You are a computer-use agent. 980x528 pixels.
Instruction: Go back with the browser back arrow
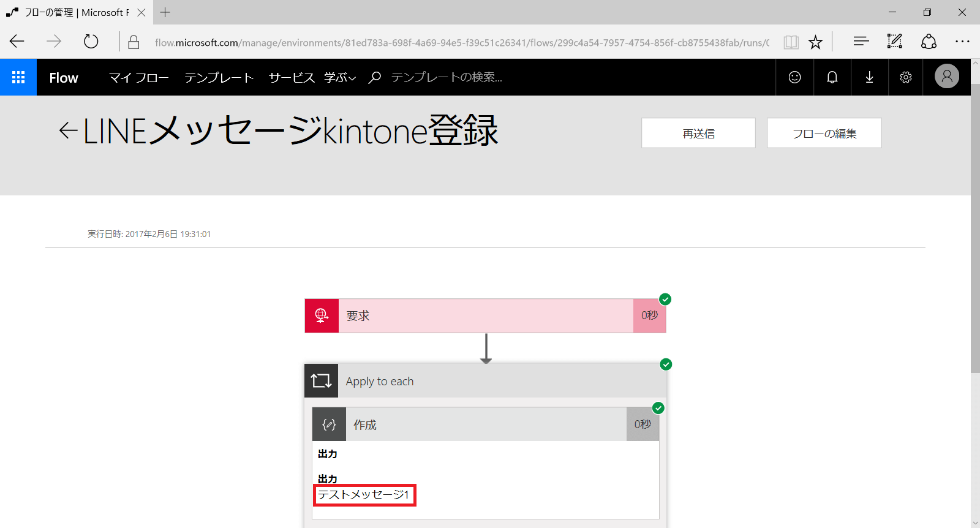click(17, 42)
